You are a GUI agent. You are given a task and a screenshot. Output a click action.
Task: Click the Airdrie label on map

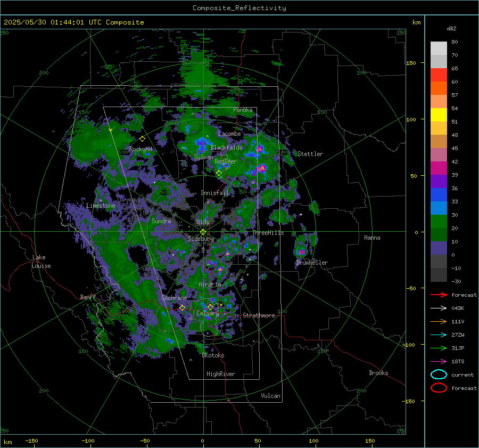(210, 284)
